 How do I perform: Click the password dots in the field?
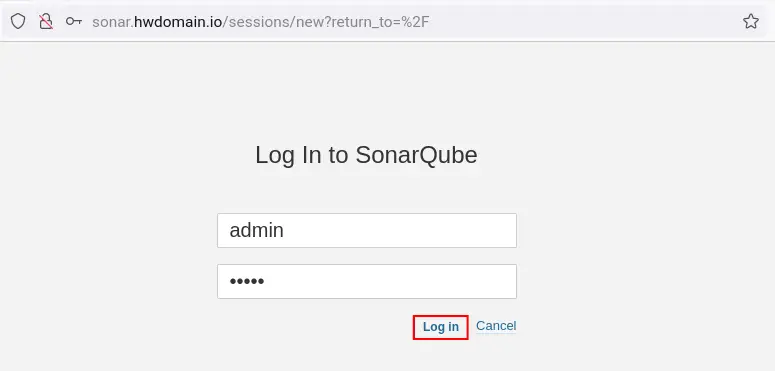[247, 282]
